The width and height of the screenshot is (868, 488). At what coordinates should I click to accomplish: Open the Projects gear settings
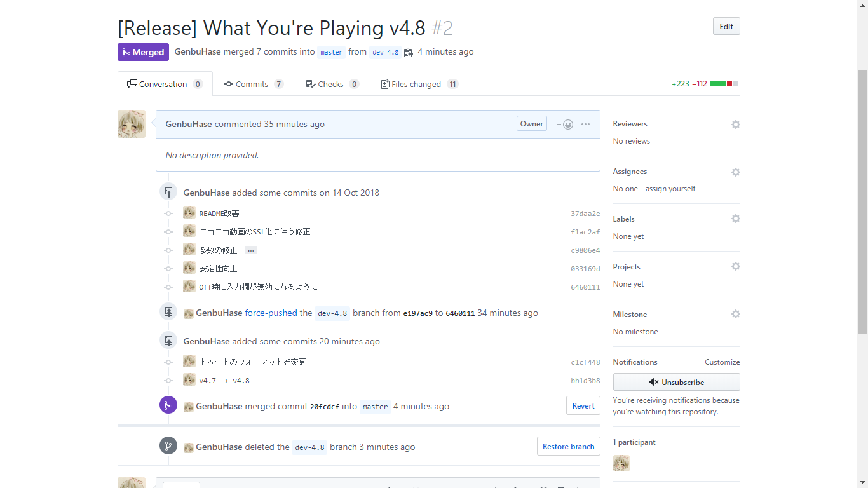coord(735,267)
